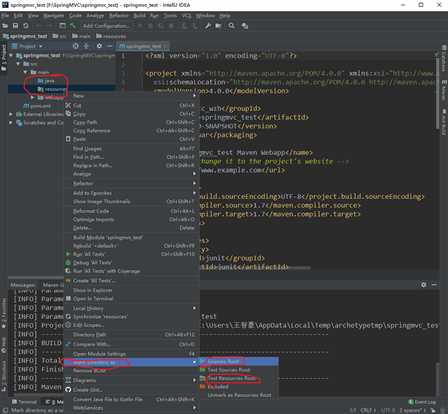Image resolution: width=448 pixels, height=414 pixels.
Task: Open the VCS menu
Action: (x=187, y=16)
